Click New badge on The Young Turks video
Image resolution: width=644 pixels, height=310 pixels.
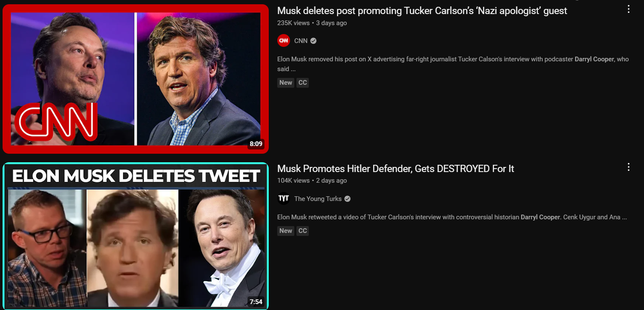(286, 231)
